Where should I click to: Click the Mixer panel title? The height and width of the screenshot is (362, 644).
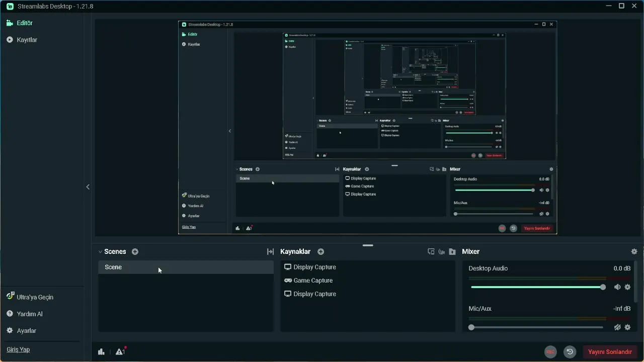pos(470,251)
